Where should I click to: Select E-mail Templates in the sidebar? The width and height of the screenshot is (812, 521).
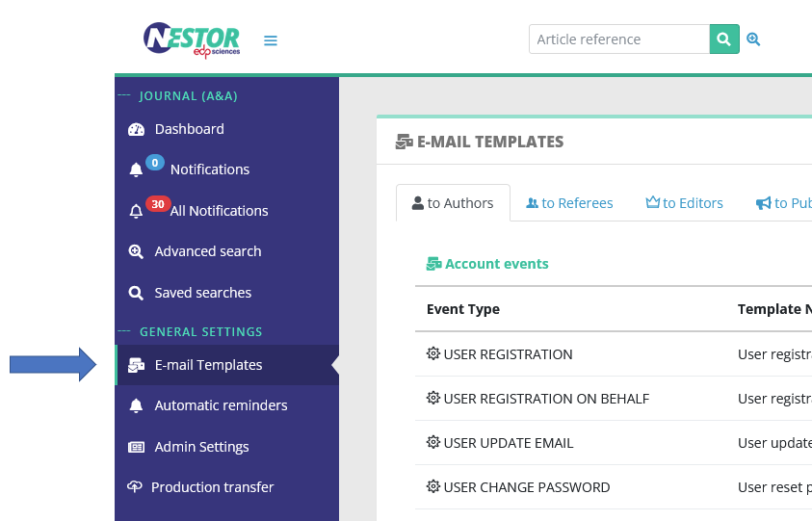click(x=226, y=365)
